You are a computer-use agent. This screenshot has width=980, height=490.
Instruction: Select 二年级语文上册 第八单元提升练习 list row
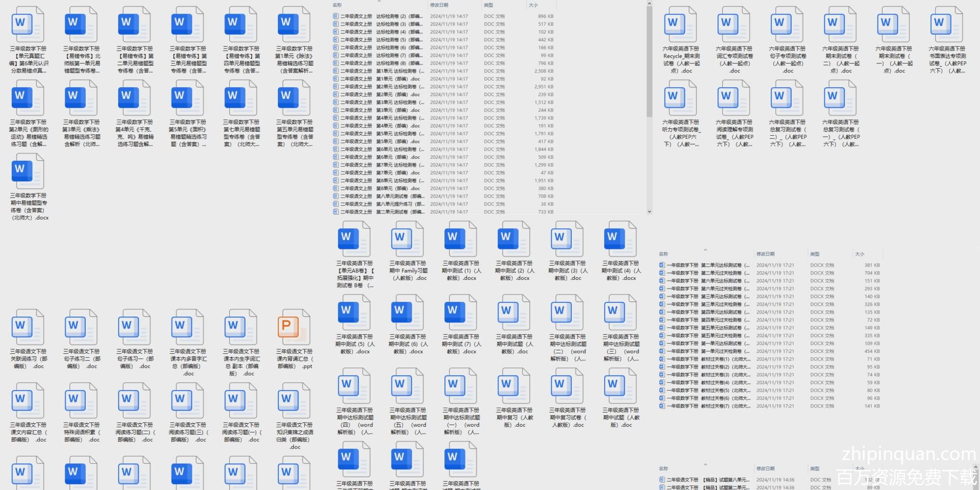377,204
